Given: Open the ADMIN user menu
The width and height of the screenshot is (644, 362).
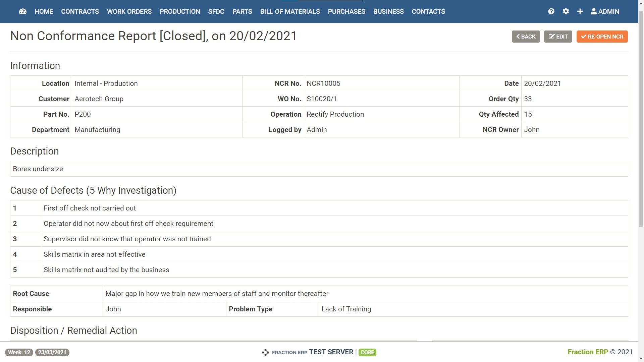Looking at the screenshot, I should point(605,11).
